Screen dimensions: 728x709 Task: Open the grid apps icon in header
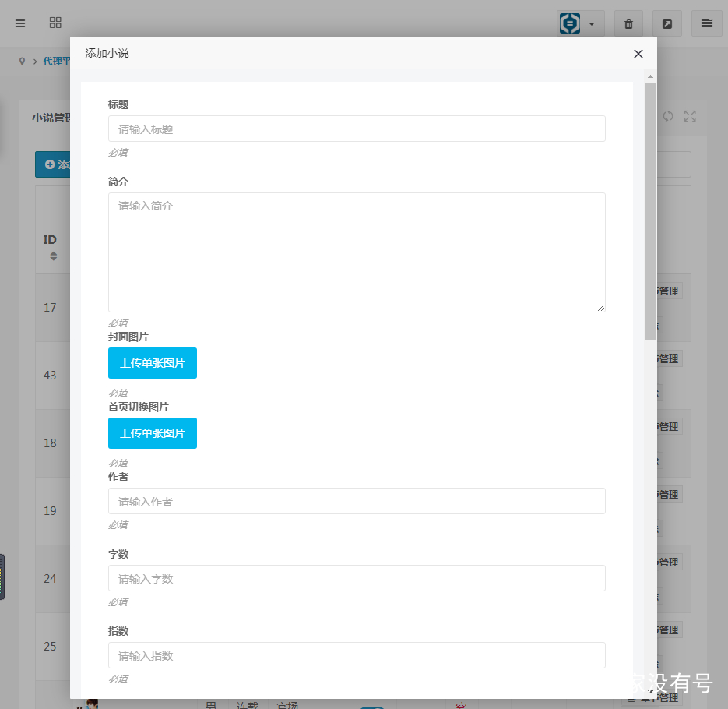coord(55,23)
